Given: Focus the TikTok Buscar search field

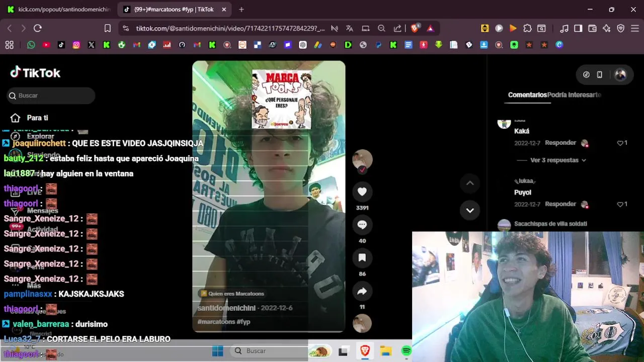Looking at the screenshot, I should (x=51, y=96).
